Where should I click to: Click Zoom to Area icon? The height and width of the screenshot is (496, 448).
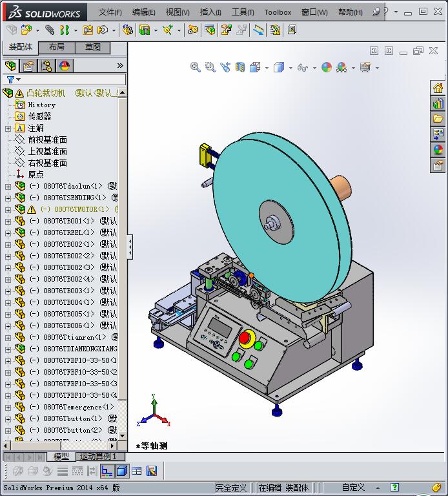coord(210,67)
